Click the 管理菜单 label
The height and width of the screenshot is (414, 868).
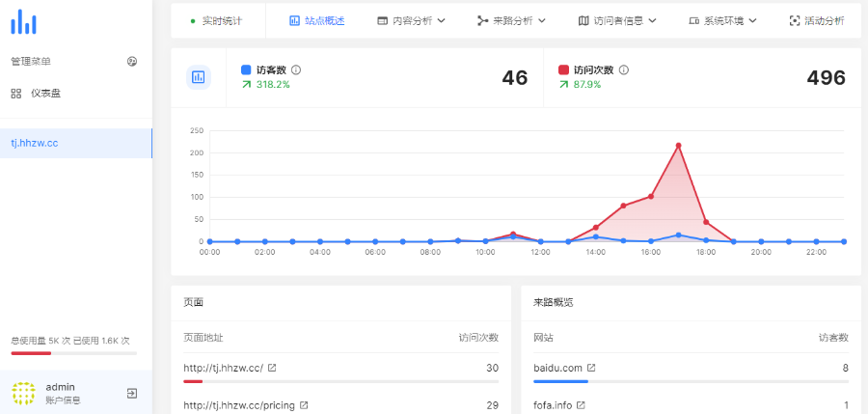click(x=31, y=62)
